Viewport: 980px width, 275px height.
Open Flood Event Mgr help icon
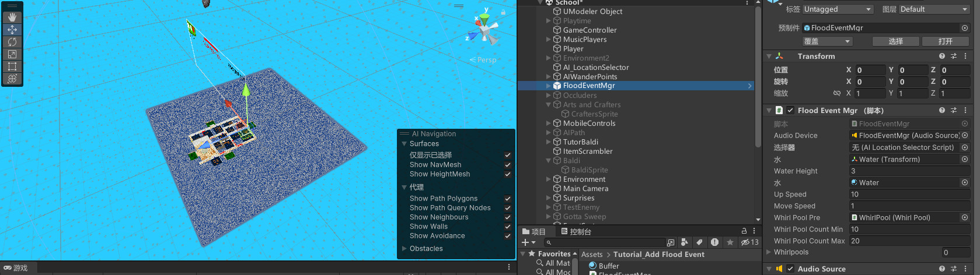[942, 110]
